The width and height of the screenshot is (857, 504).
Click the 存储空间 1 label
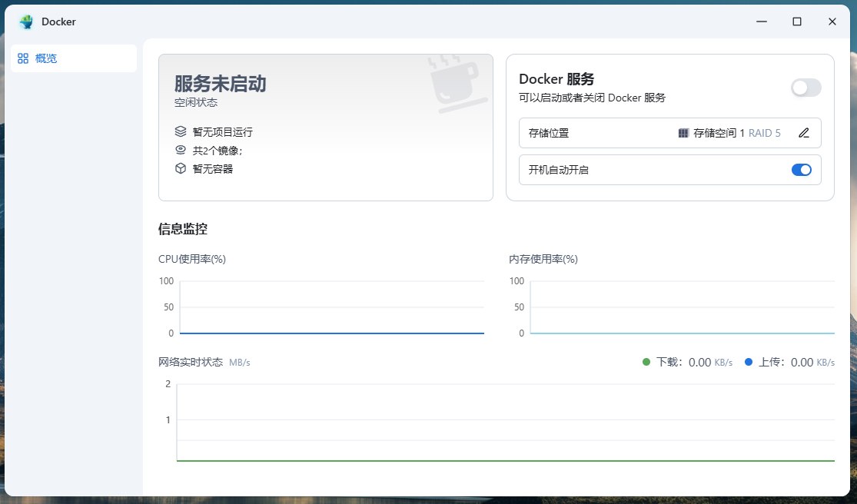coord(720,133)
